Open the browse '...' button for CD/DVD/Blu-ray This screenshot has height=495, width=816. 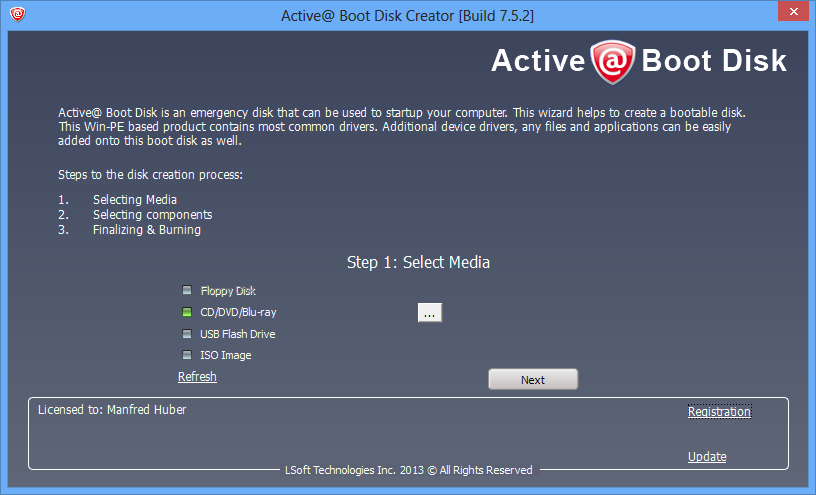coord(430,313)
